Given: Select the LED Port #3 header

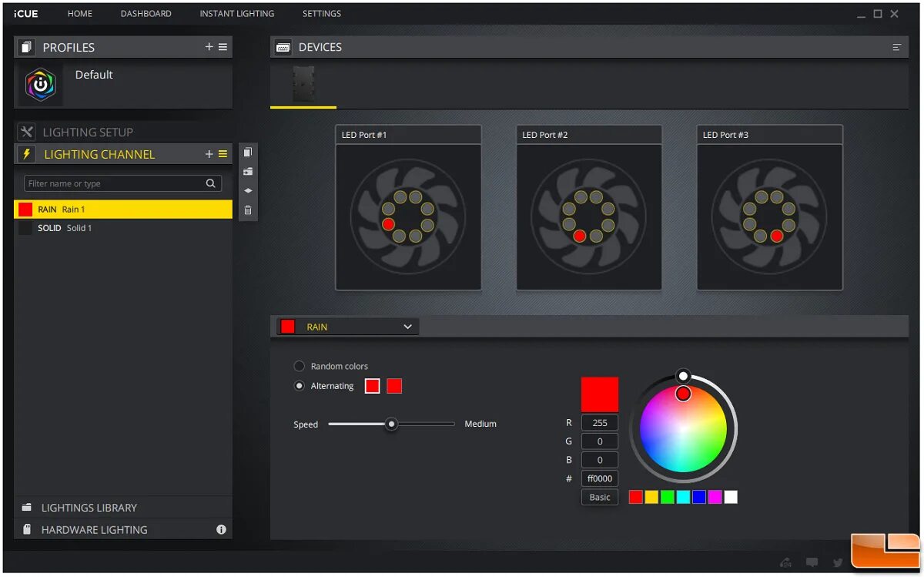Looking at the screenshot, I should [770, 135].
